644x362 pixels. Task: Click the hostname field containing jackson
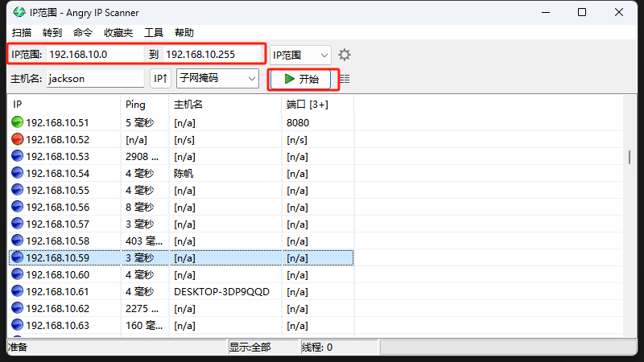(x=94, y=79)
